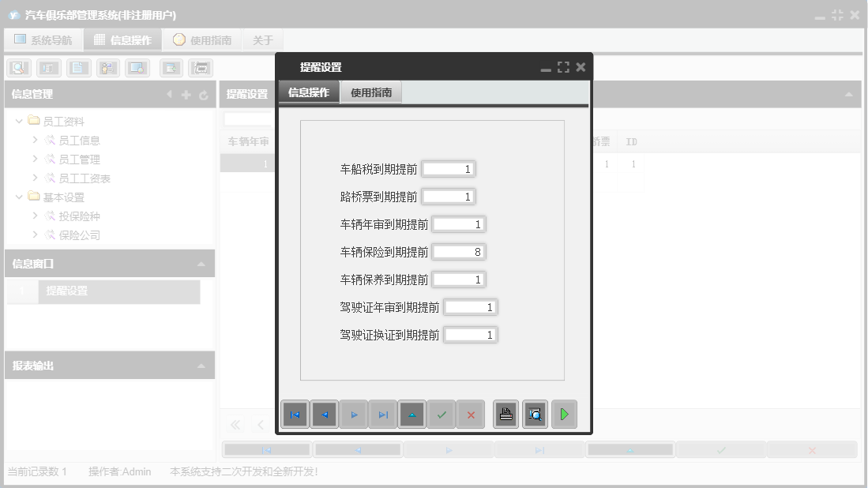Image resolution: width=868 pixels, height=488 pixels.
Task: Click the green play arrow button
Action: click(x=564, y=415)
